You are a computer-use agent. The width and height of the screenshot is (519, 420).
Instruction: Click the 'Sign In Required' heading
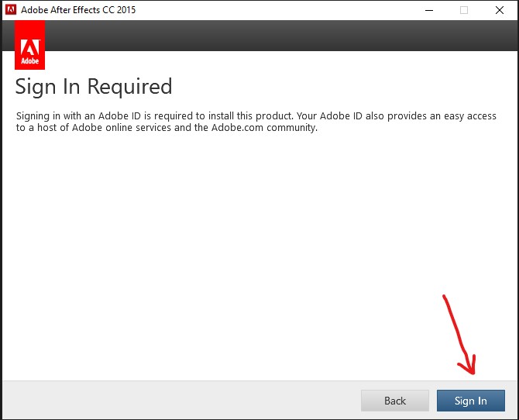click(94, 86)
